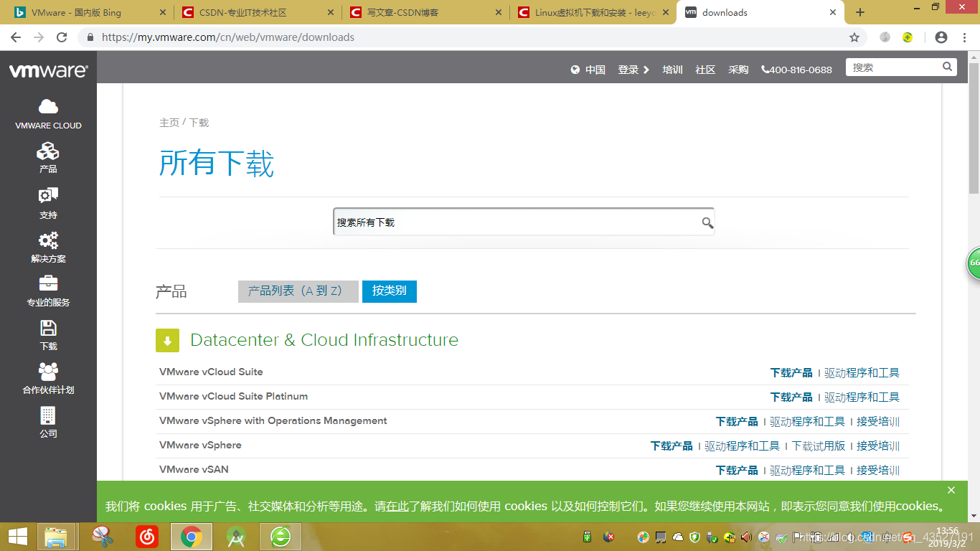
Task: Open the 社区 community link
Action: click(705, 70)
